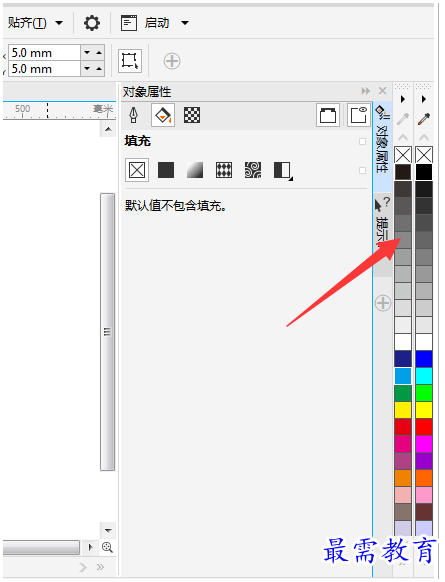Pick the dark eyedropper with orange tip
The width and height of the screenshot is (445, 582).
[x=424, y=119]
